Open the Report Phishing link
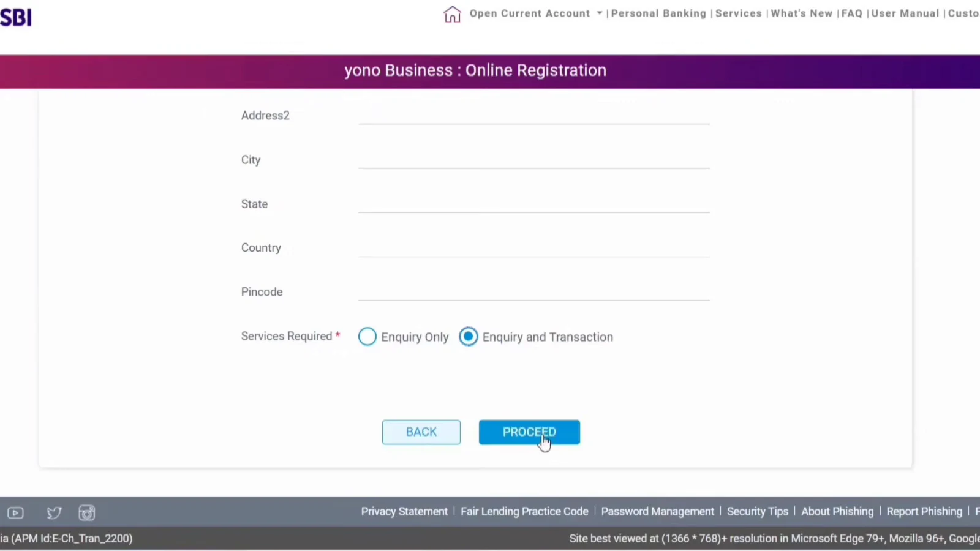Viewport: 980px width, 551px height. (924, 512)
